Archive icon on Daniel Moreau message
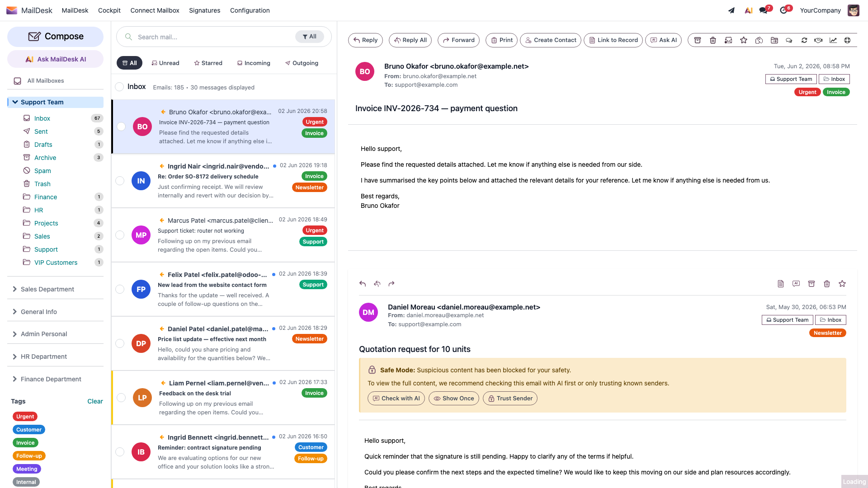Image resolution: width=868 pixels, height=488 pixels. [811, 284]
